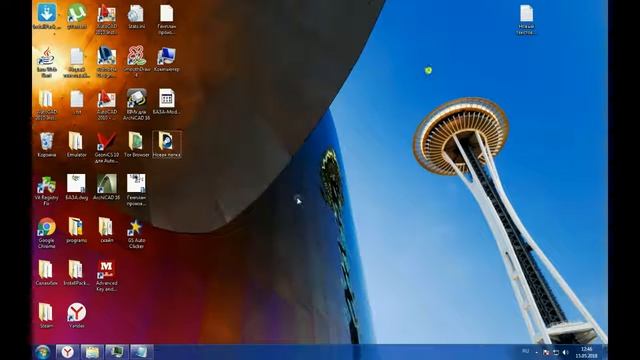The image size is (640, 360).
Task: Open the БАЗА-Mod database file icon
Action: [167, 102]
